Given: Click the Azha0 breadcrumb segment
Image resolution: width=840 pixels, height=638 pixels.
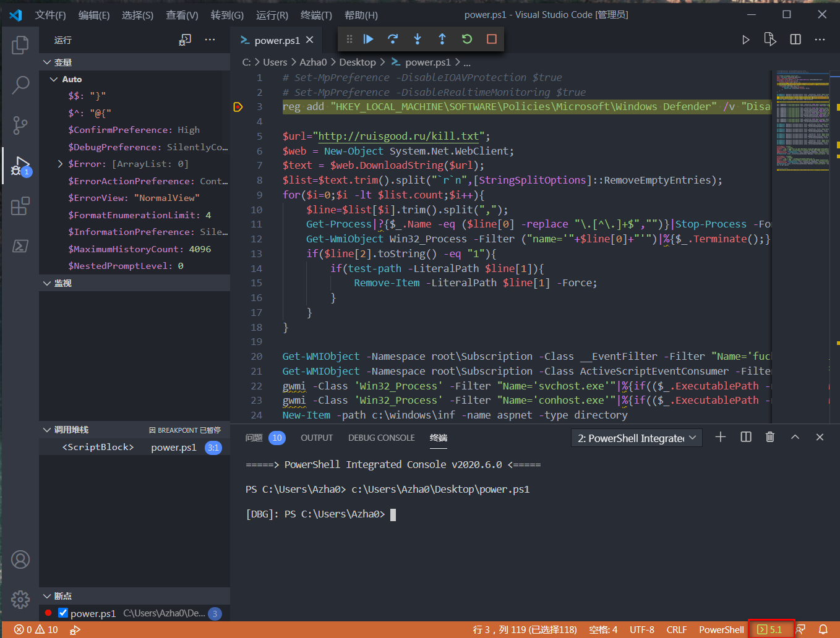Looking at the screenshot, I should [313, 62].
